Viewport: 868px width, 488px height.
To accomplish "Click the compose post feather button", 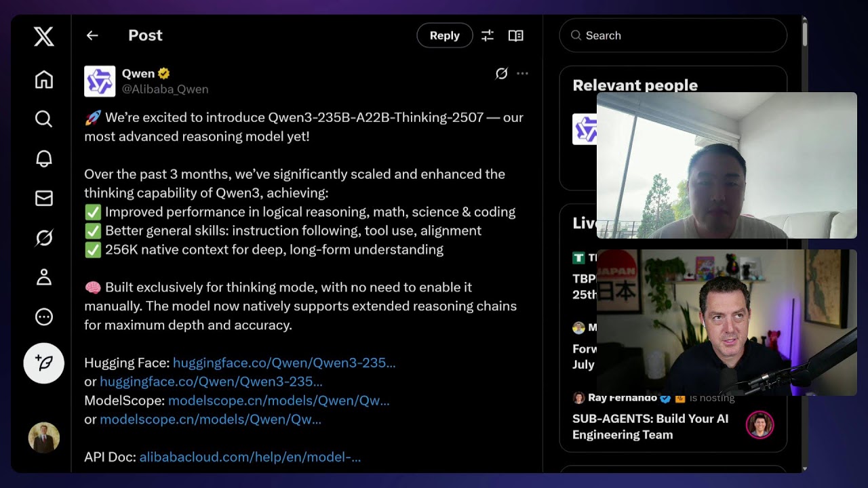I will [44, 363].
